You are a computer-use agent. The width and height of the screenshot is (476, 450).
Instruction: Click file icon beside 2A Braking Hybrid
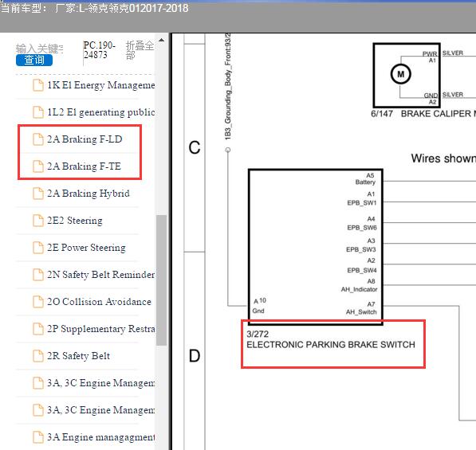(x=38, y=194)
